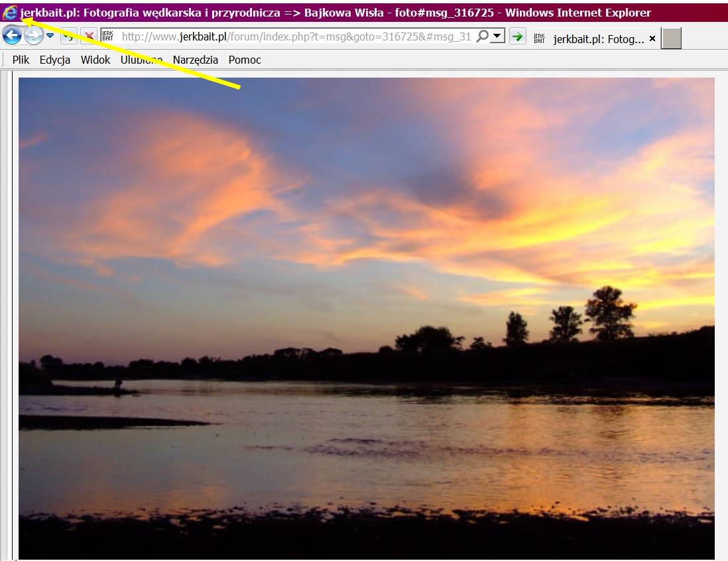Stop loading with the red X button
Image resolution: width=728 pixels, height=561 pixels.
(x=88, y=37)
